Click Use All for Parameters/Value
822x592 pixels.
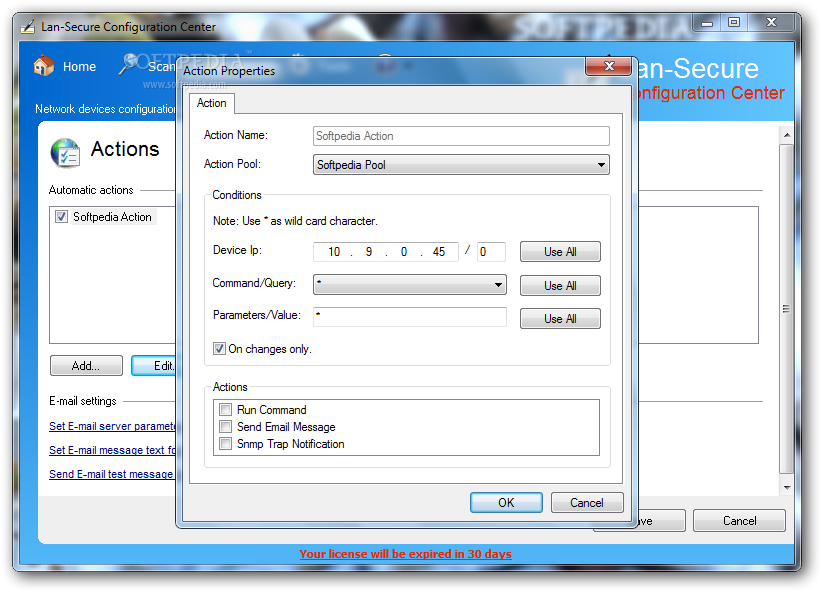tap(560, 319)
